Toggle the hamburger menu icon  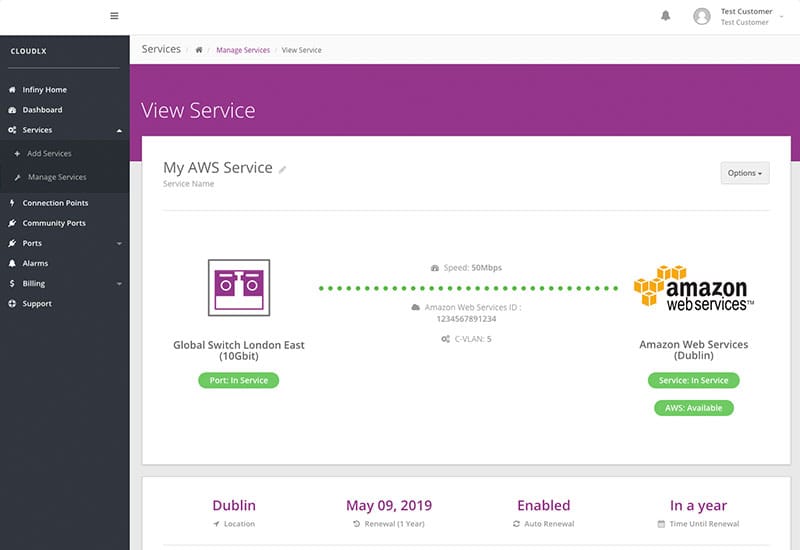[114, 16]
